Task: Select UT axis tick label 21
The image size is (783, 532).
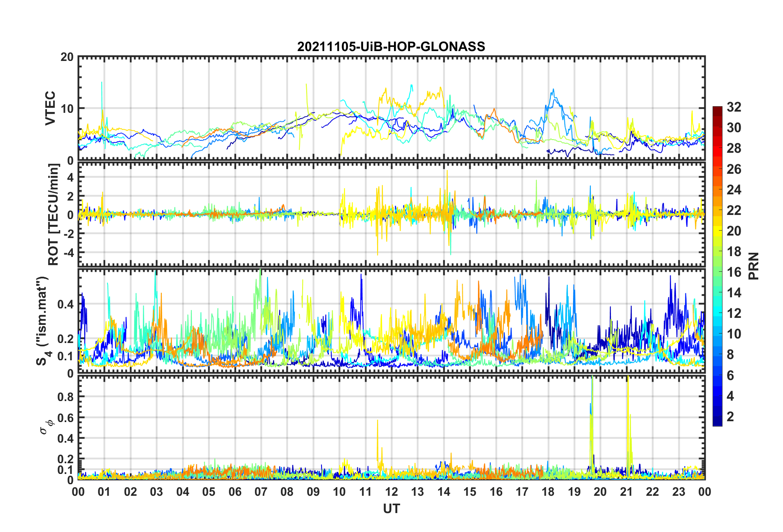Action: (x=627, y=492)
